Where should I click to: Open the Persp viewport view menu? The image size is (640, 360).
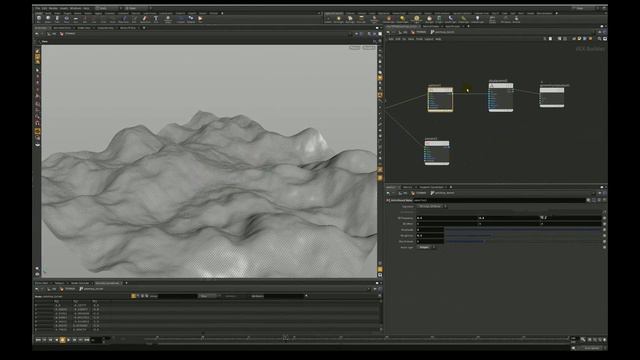coord(355,48)
